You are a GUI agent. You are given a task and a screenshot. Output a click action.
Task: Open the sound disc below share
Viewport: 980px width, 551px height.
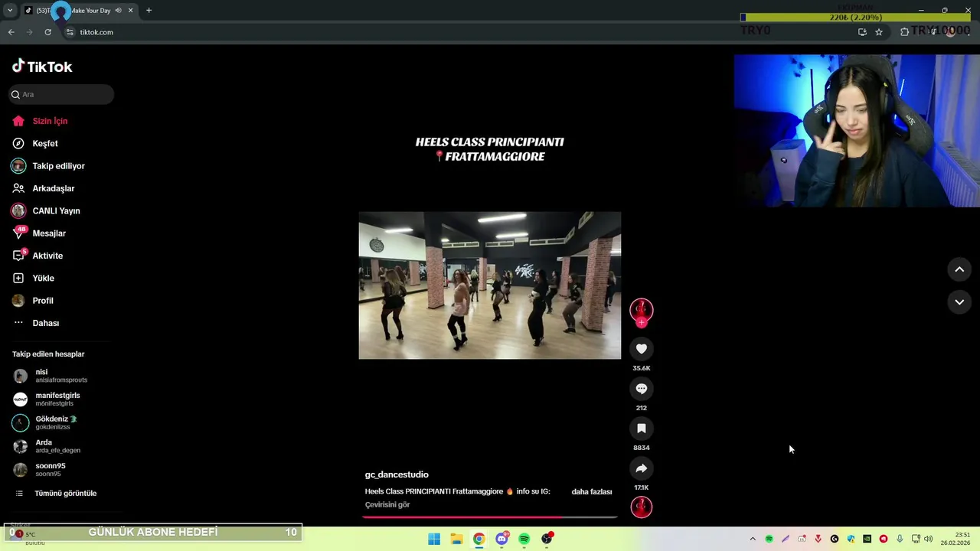[642, 507]
